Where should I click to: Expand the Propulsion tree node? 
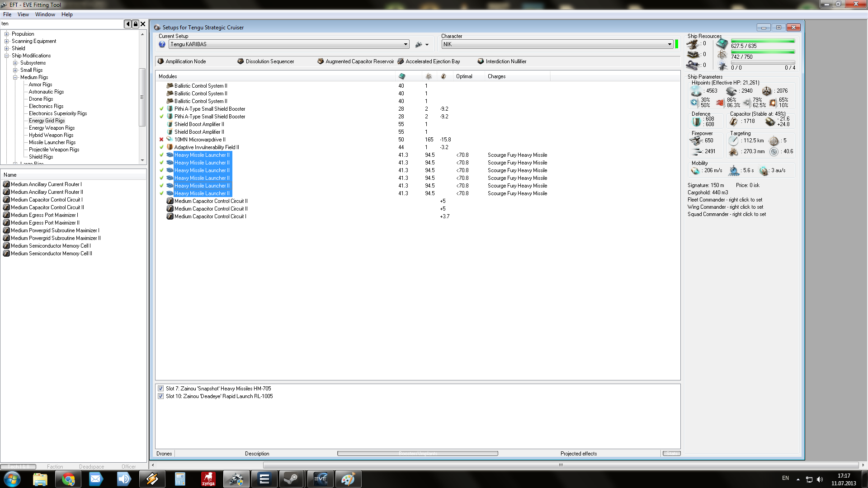(x=6, y=34)
